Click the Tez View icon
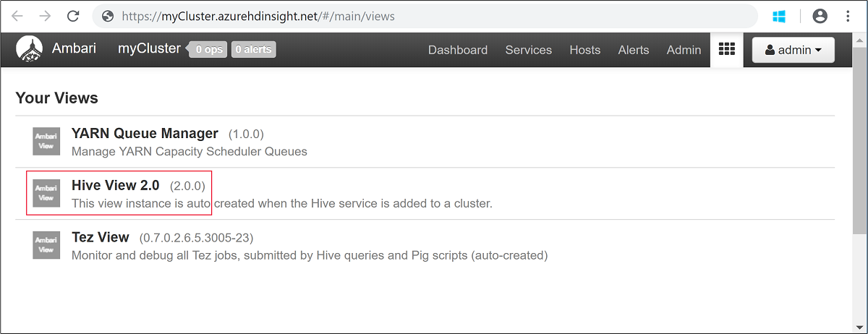This screenshot has height=334, width=868. pyautogui.click(x=46, y=245)
